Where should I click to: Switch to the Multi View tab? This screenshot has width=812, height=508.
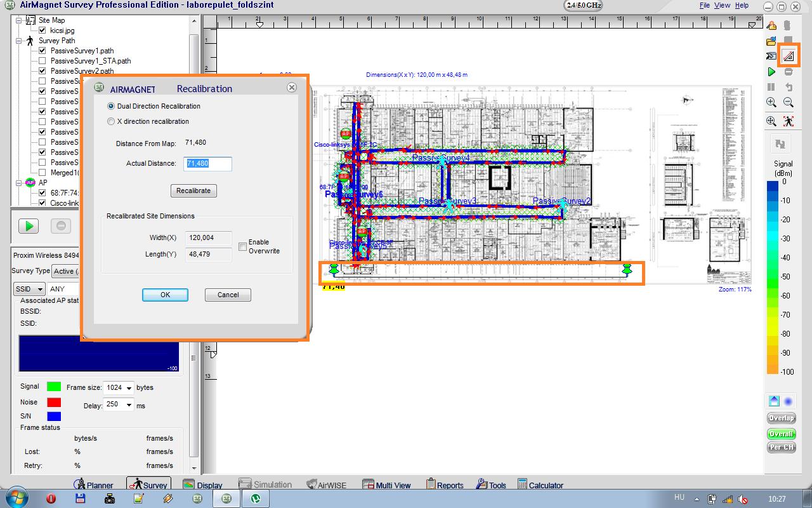click(x=386, y=485)
